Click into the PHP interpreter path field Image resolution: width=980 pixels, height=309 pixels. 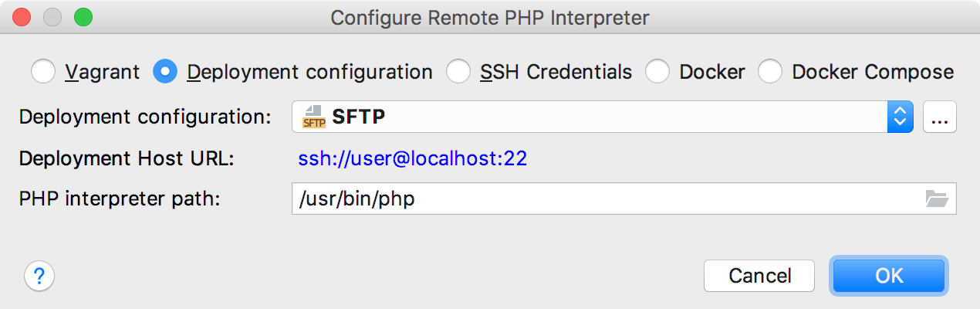tap(602, 199)
